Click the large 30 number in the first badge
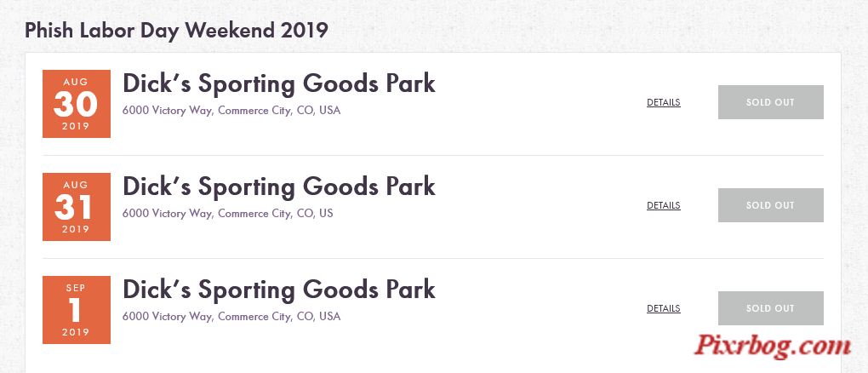 (76, 104)
